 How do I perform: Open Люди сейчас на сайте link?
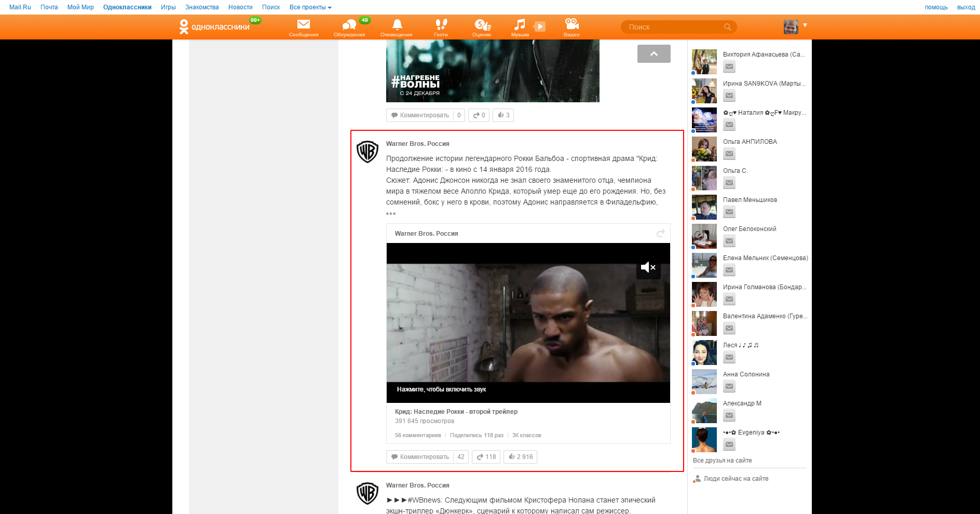736,479
